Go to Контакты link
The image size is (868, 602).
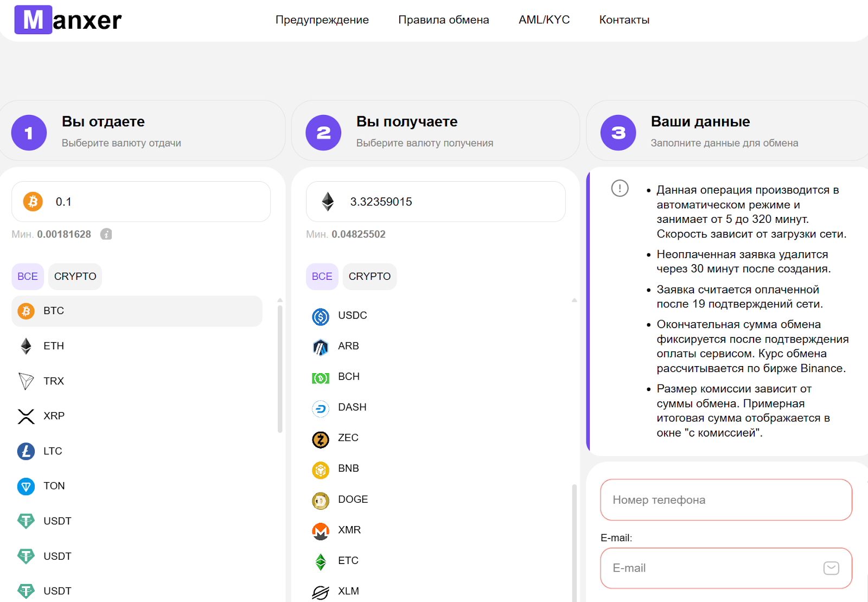(624, 20)
